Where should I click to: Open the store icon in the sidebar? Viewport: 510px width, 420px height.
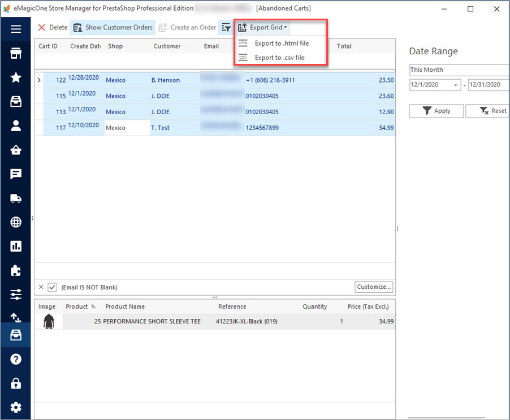pyautogui.click(x=16, y=53)
